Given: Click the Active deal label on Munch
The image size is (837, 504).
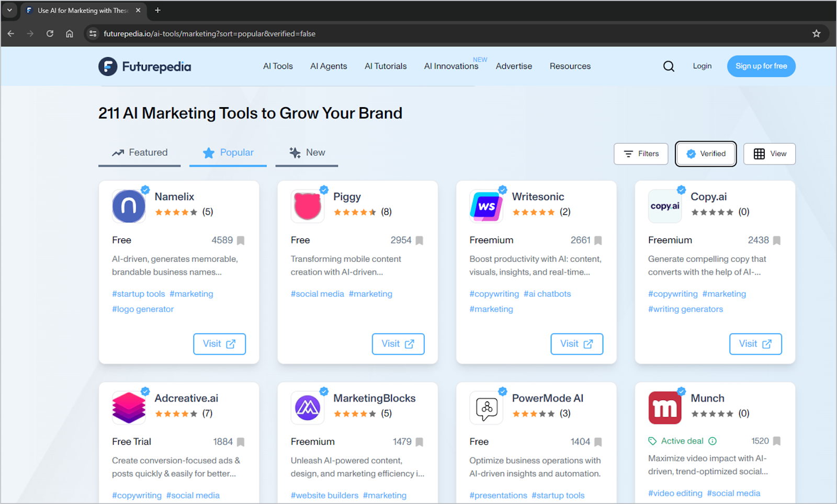Looking at the screenshot, I should coord(682,441).
